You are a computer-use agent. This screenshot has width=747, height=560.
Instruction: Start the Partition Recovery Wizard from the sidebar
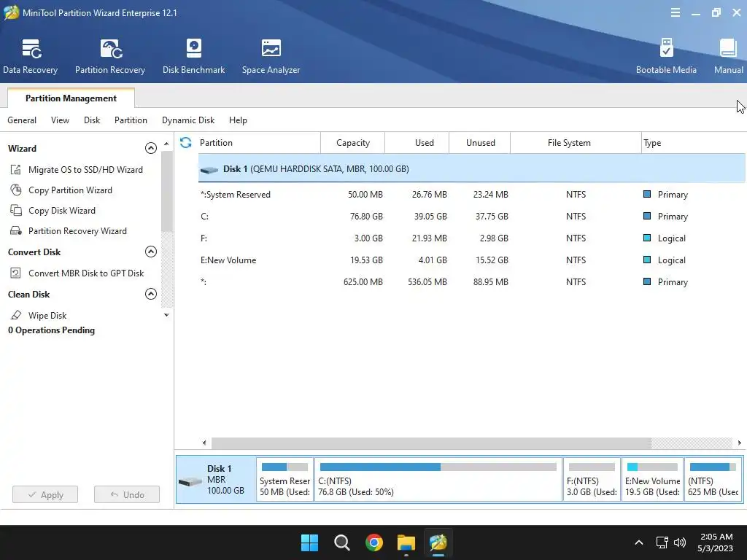pyautogui.click(x=77, y=231)
